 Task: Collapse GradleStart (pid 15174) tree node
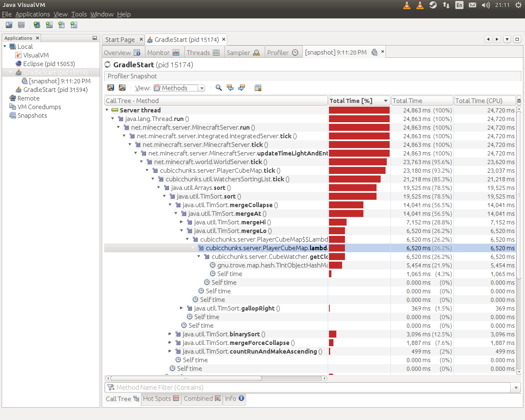(11, 72)
